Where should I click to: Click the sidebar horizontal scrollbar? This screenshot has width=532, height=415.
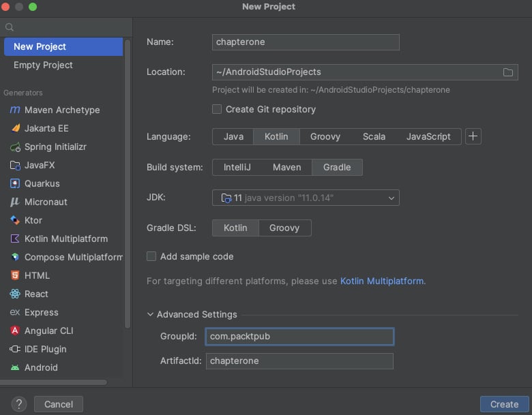click(x=54, y=382)
